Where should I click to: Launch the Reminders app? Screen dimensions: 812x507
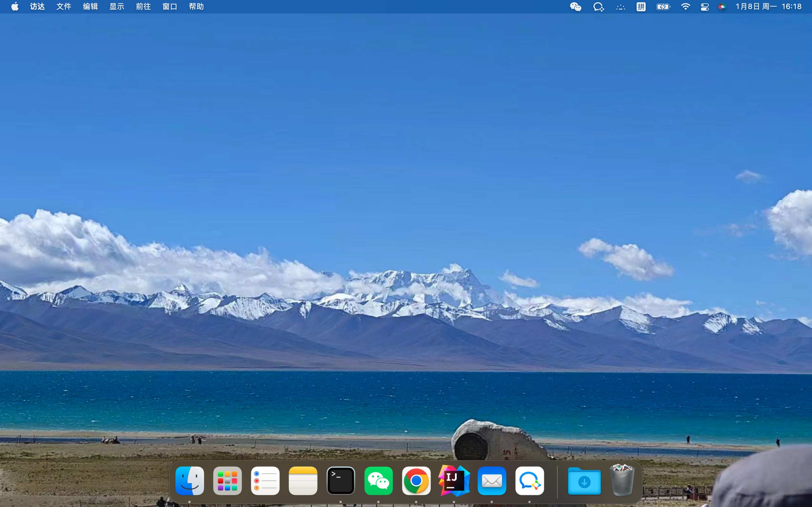[265, 481]
